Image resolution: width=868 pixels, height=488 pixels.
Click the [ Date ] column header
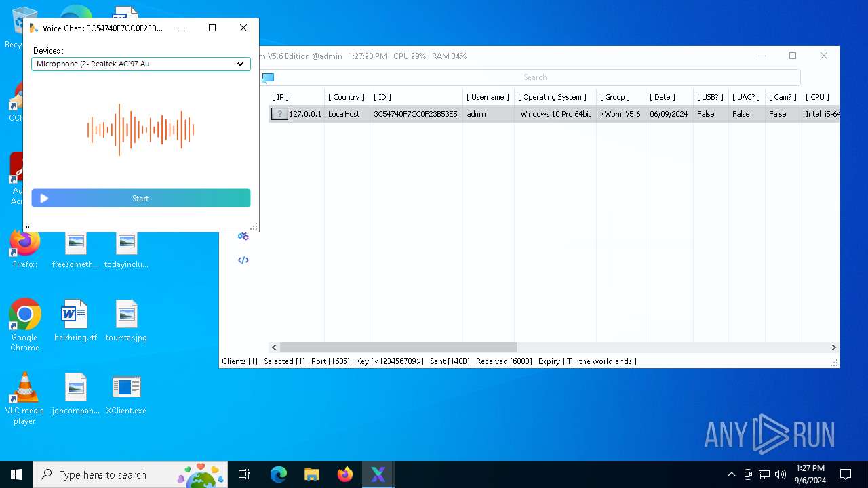tap(663, 97)
